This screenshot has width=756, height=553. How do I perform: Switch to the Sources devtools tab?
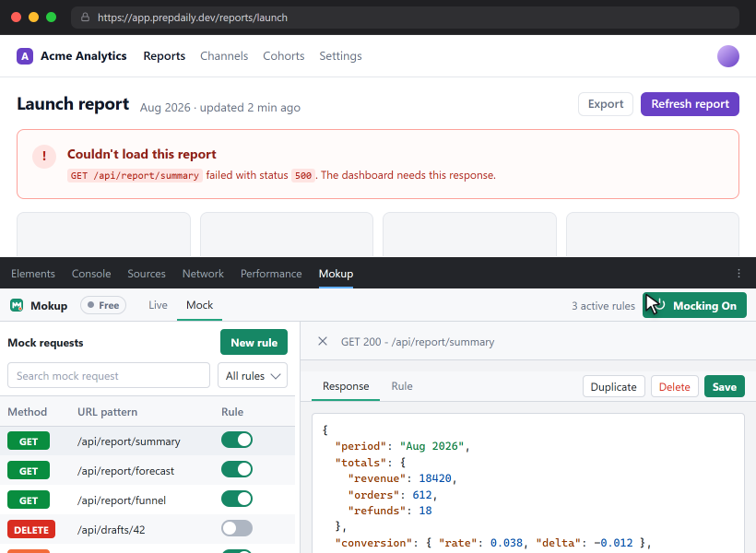coord(146,274)
